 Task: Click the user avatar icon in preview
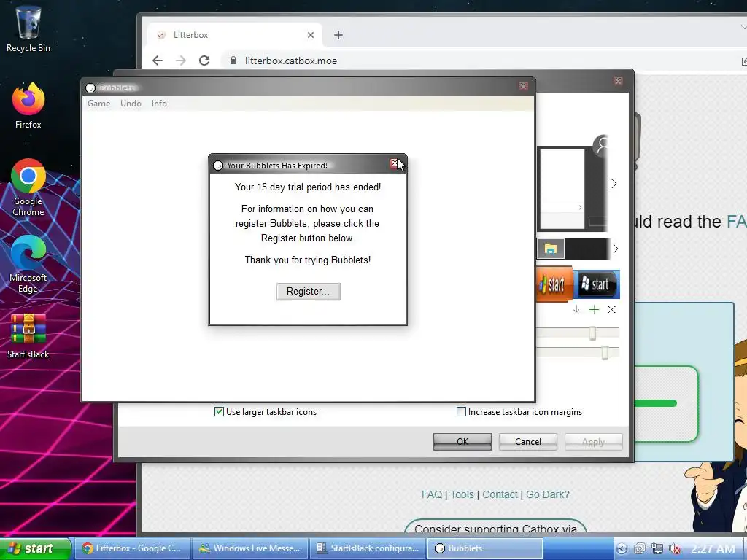[x=601, y=145]
